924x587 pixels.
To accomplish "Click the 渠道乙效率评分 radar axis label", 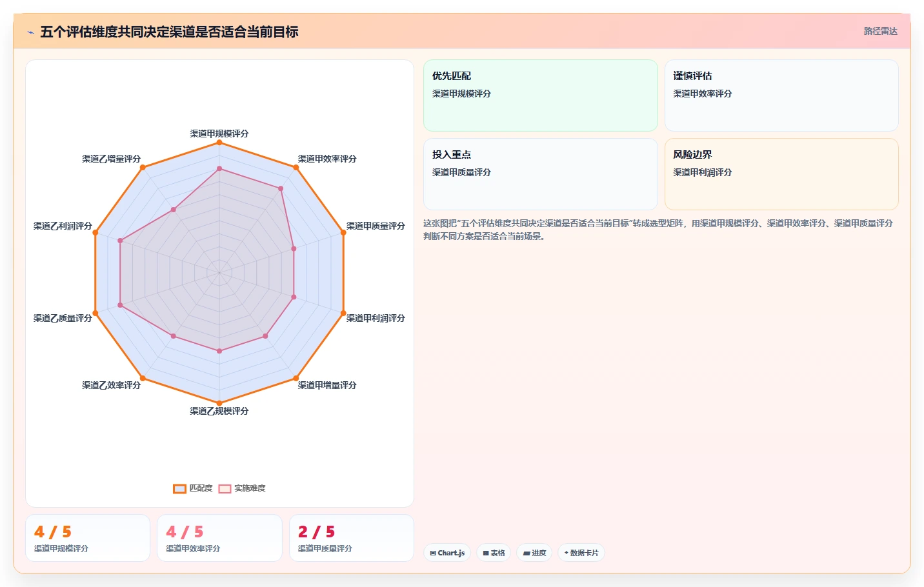I will click(x=111, y=385).
